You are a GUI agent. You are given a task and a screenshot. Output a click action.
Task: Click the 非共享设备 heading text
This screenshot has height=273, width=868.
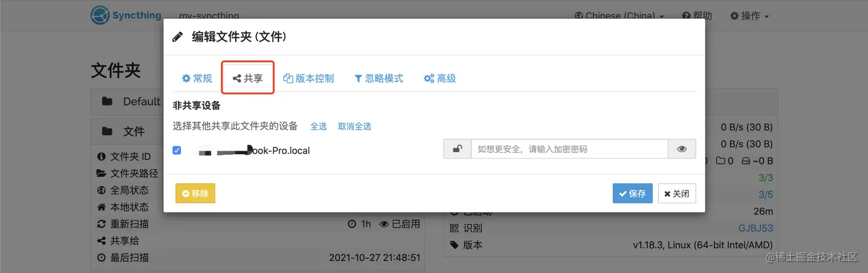197,106
